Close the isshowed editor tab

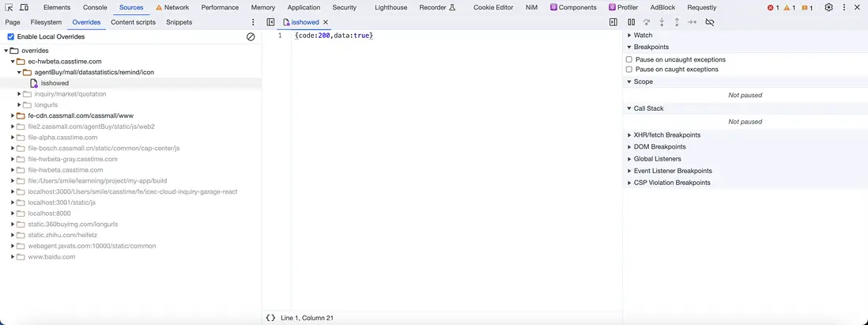tap(326, 22)
